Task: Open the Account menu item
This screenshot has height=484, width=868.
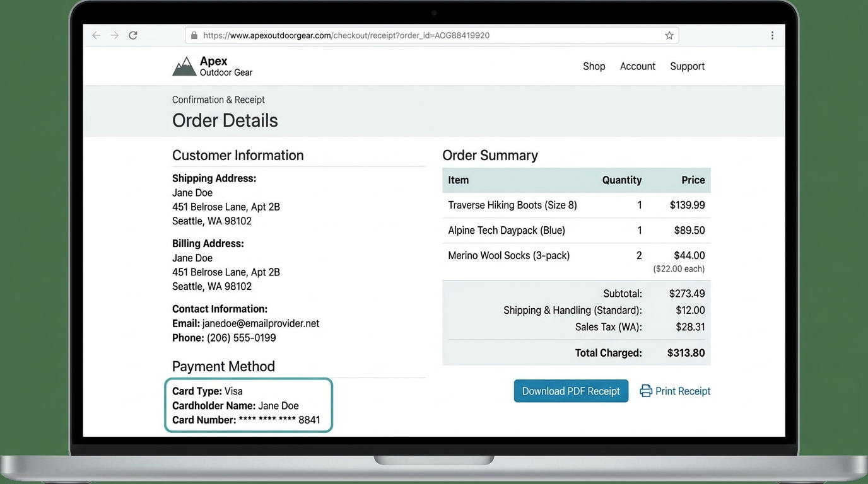Action: coord(638,66)
